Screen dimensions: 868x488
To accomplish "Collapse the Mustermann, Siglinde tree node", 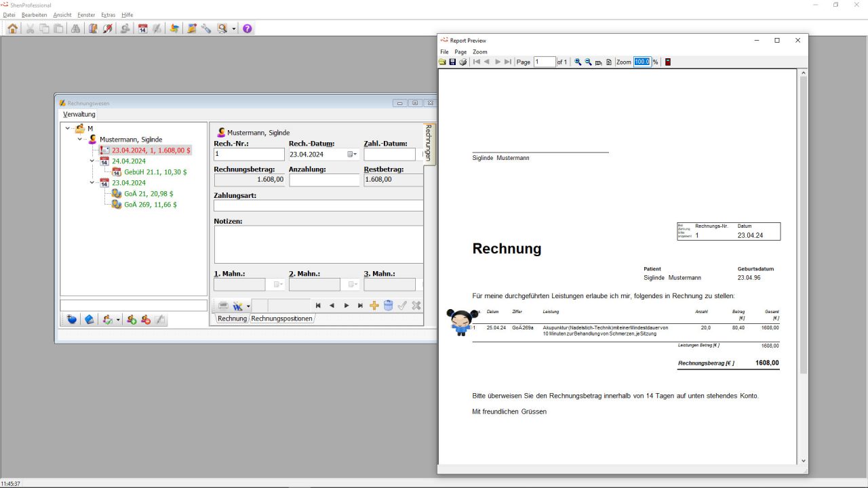I will (x=80, y=140).
